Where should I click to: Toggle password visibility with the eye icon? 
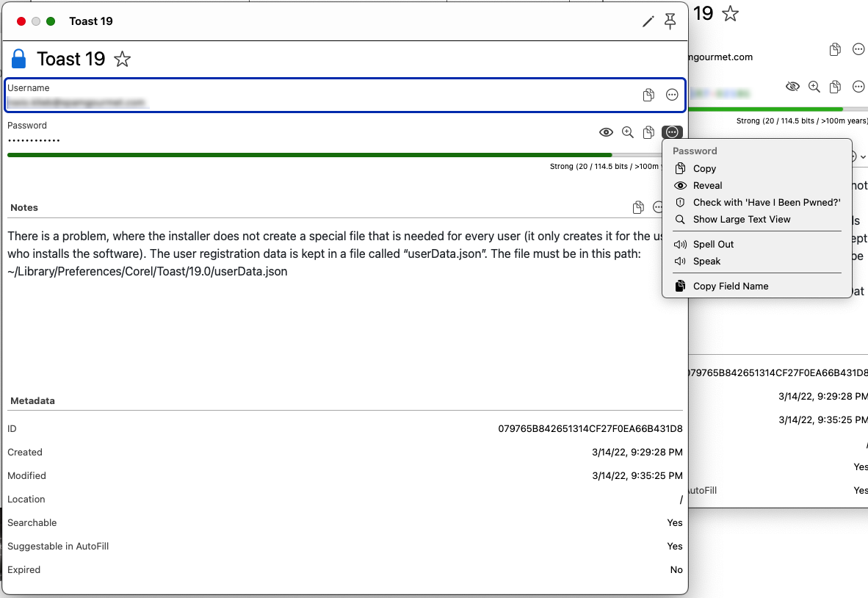tap(606, 132)
